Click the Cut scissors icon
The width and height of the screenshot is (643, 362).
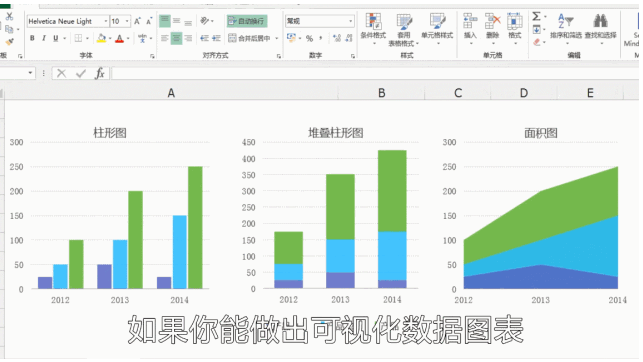pyautogui.click(x=9, y=16)
